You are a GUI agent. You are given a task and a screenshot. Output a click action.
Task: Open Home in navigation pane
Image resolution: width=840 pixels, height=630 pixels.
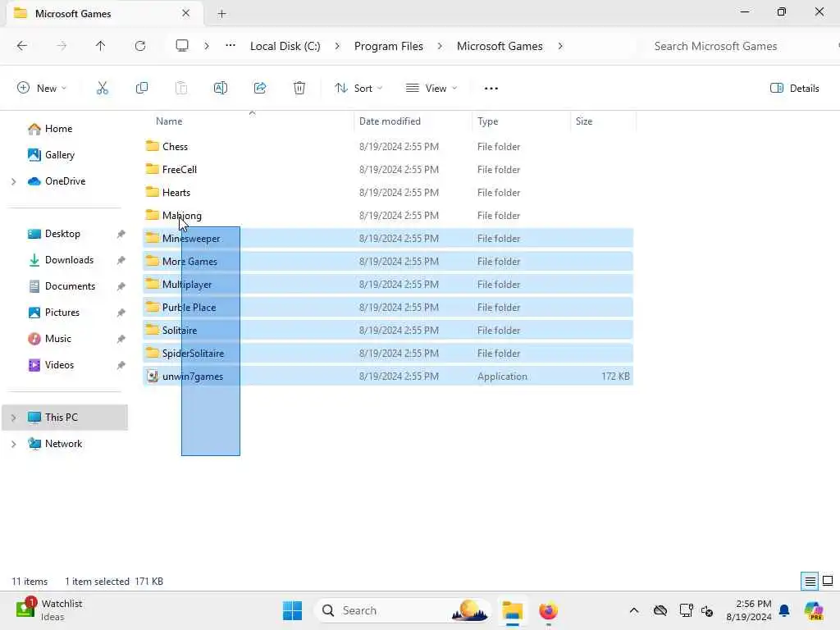click(58, 129)
